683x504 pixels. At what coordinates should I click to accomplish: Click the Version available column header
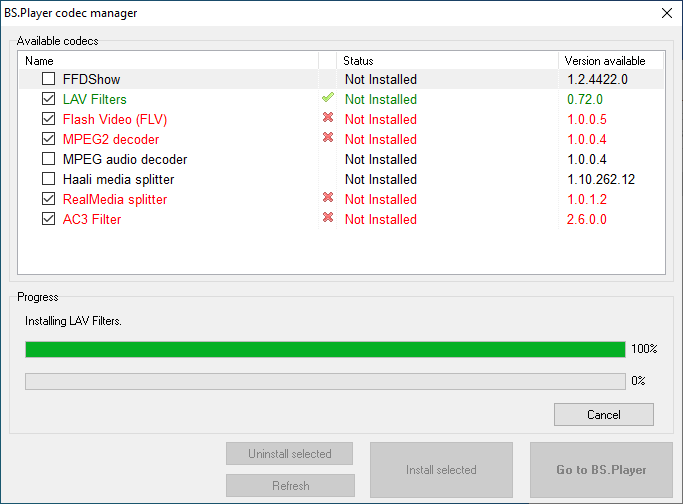tap(611, 61)
